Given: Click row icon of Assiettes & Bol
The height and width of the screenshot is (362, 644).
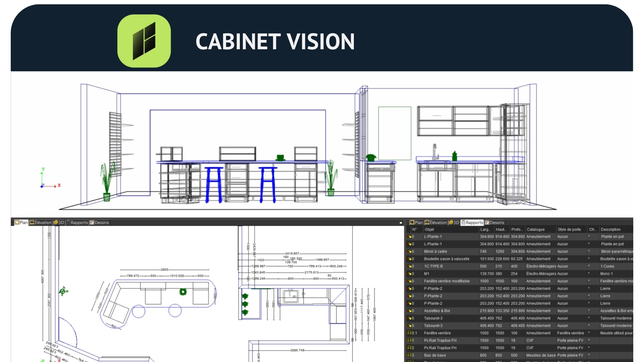Looking at the screenshot, I should (409, 311).
